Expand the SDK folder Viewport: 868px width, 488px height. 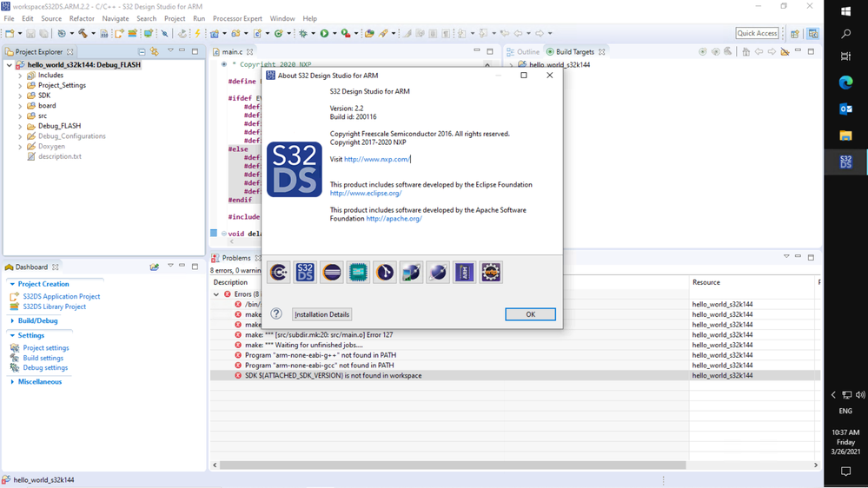point(20,96)
